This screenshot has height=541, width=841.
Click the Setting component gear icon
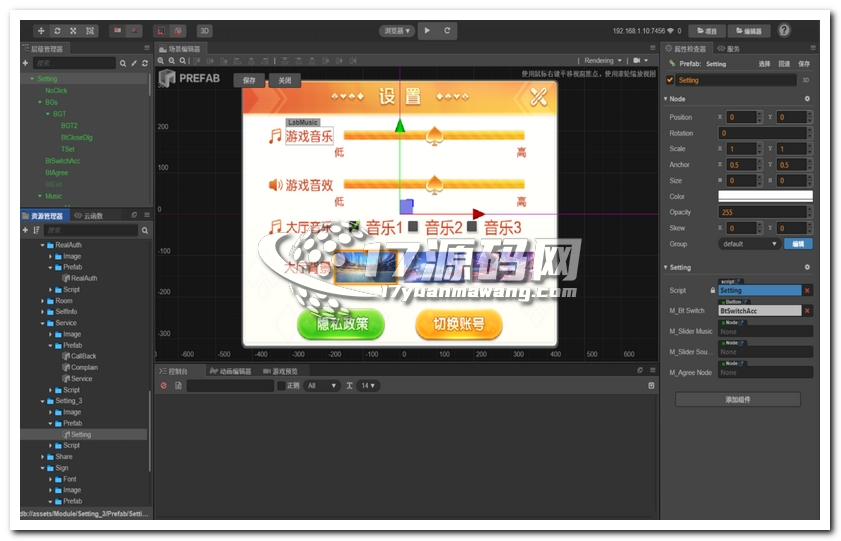coord(807,267)
